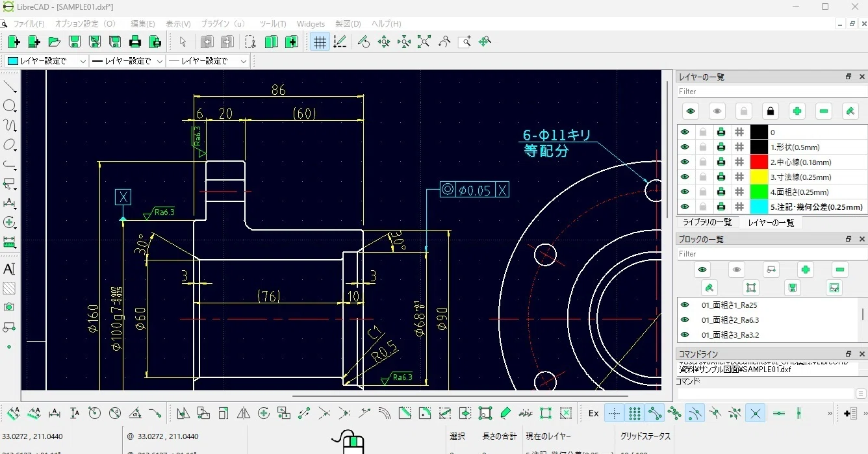Open the プラグイン menu
This screenshot has height=454, width=868.
coord(223,24)
